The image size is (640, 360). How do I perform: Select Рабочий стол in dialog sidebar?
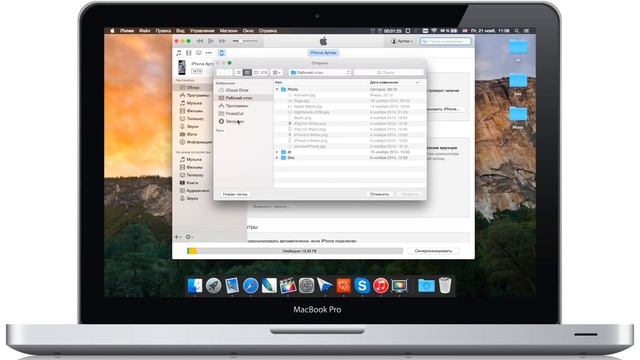(x=244, y=98)
